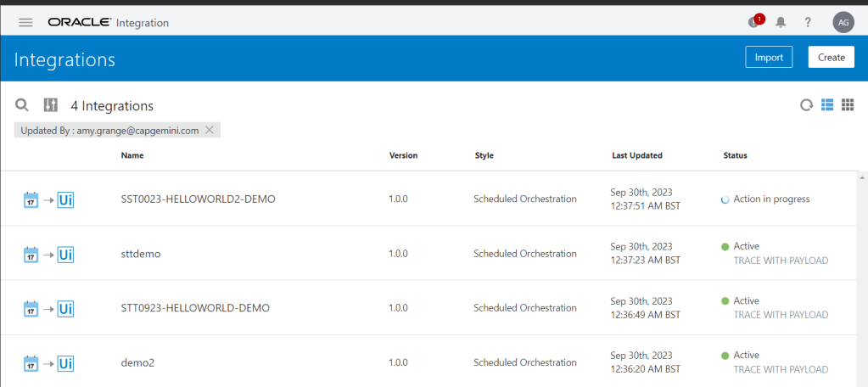
Task: Click the scrollbar up arrow
Action: coord(862,177)
